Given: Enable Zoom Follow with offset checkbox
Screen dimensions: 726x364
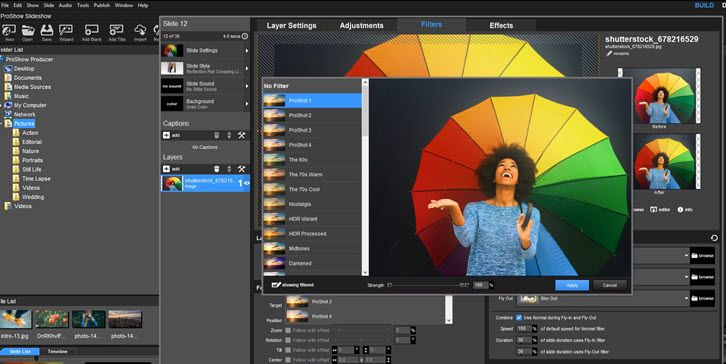Looking at the screenshot, I should [288, 330].
